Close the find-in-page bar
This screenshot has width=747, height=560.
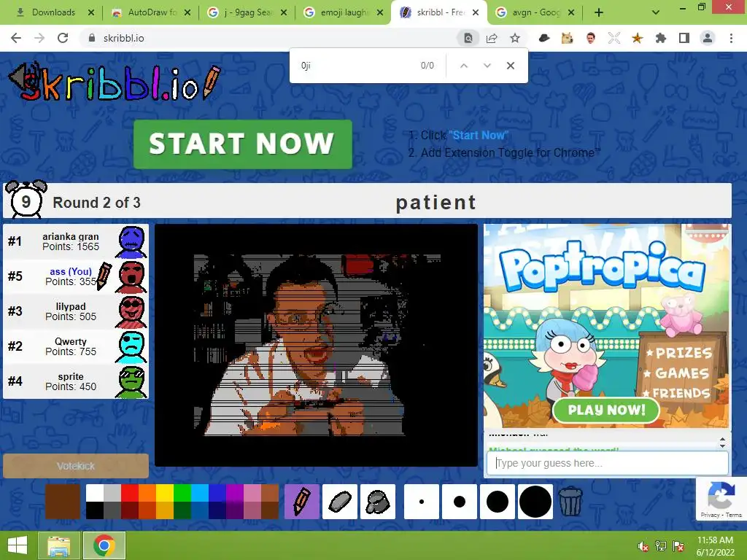pyautogui.click(x=510, y=66)
